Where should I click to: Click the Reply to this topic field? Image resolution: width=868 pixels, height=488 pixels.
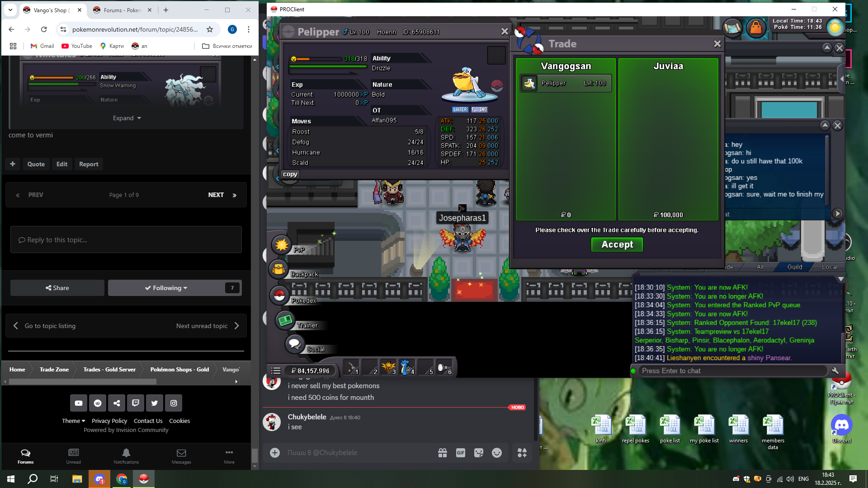pyautogui.click(x=126, y=239)
